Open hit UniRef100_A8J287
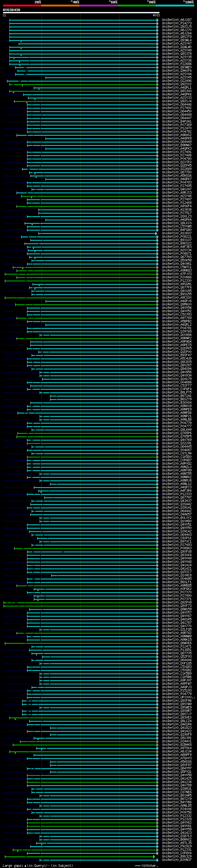Screen dimensions: 197x868 click(x=177, y=20)
